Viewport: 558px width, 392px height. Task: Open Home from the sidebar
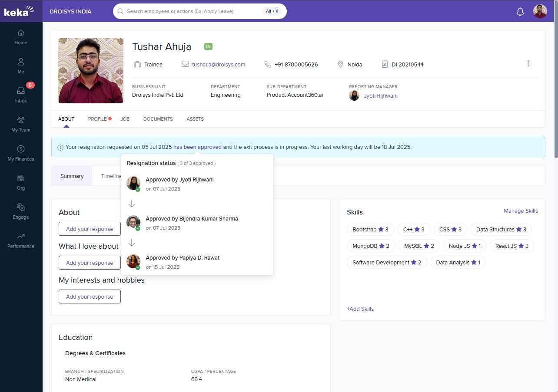click(x=21, y=37)
